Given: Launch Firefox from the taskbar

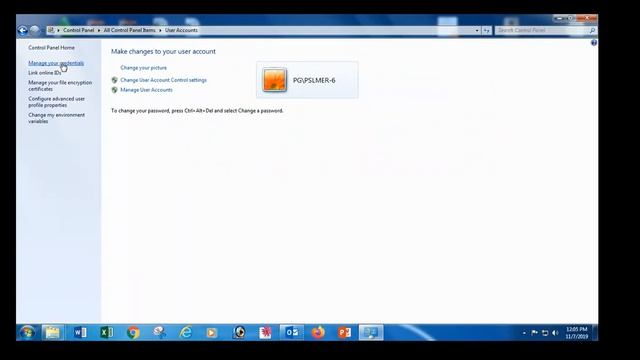Looking at the screenshot, I should click(x=318, y=333).
